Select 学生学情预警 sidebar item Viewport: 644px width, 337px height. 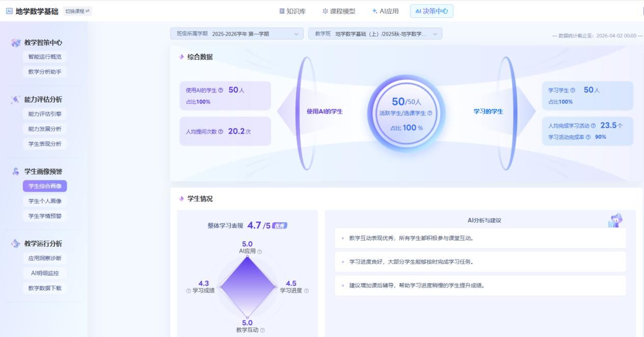pos(45,216)
